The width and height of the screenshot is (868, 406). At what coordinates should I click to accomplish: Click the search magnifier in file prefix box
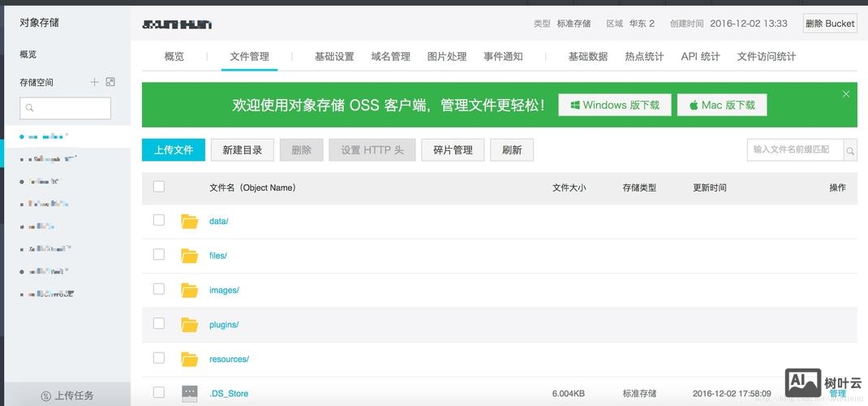point(850,150)
